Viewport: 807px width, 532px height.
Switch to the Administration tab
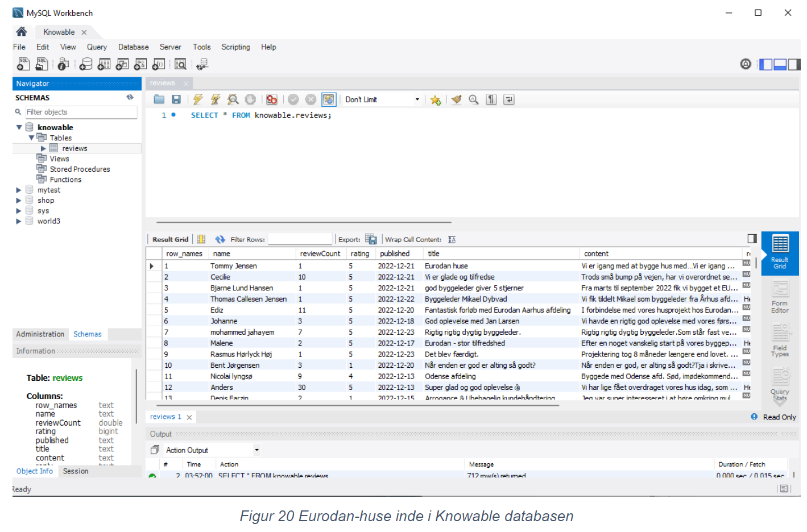40,334
